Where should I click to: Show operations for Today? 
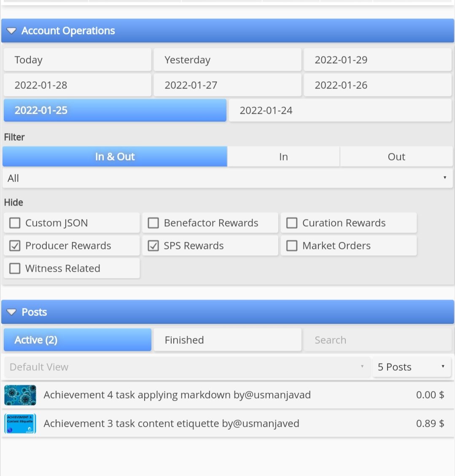78,60
